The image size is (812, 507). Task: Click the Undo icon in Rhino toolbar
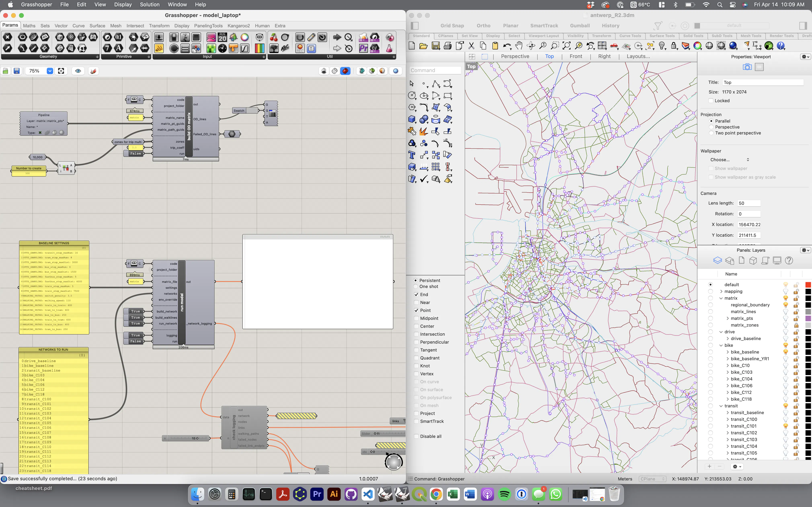click(507, 46)
